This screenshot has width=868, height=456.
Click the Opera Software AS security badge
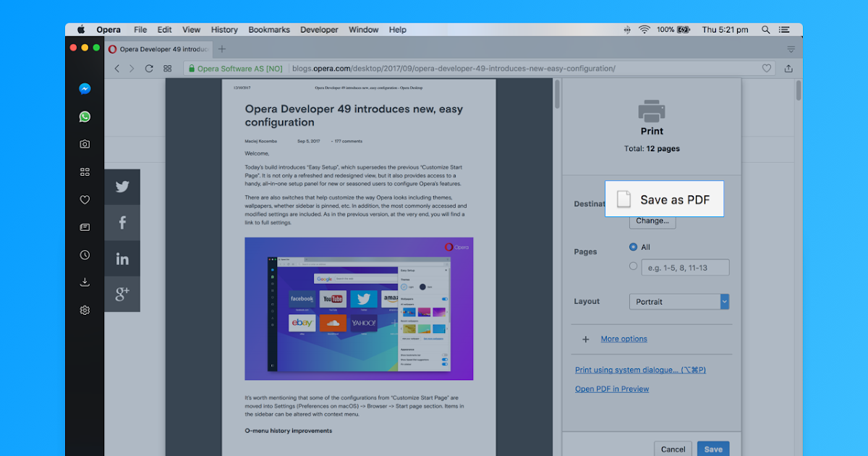click(234, 68)
